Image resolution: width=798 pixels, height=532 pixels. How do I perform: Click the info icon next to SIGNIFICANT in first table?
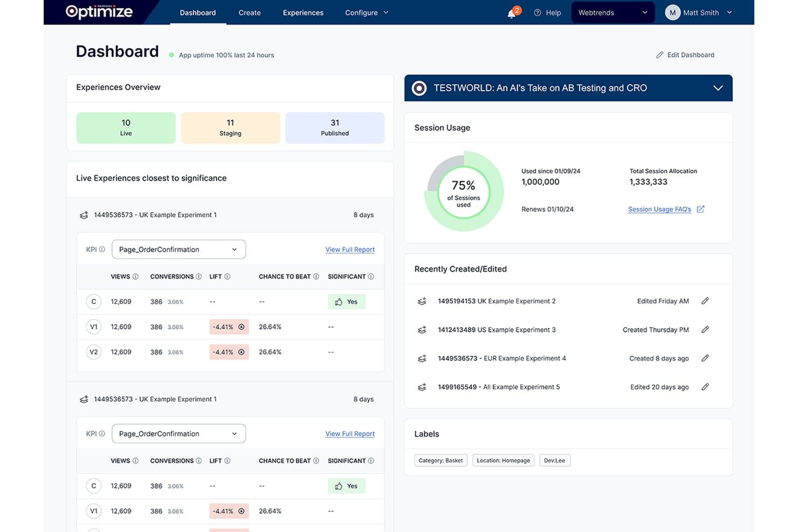tap(371, 277)
